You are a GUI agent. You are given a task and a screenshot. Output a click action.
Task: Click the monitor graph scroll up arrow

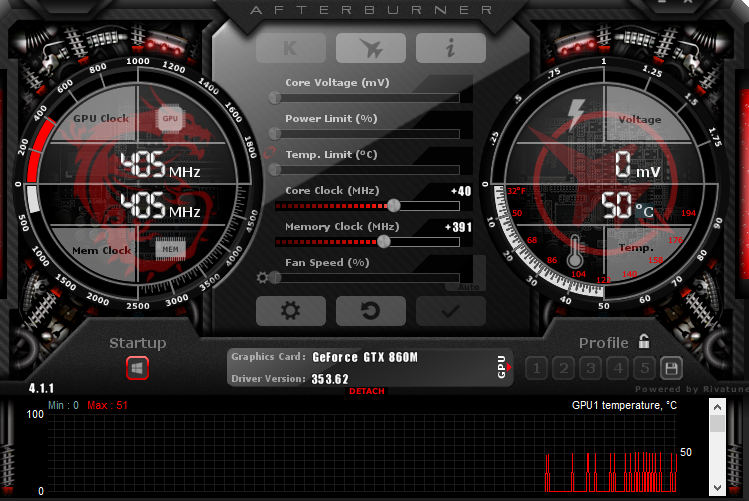pyautogui.click(x=717, y=407)
